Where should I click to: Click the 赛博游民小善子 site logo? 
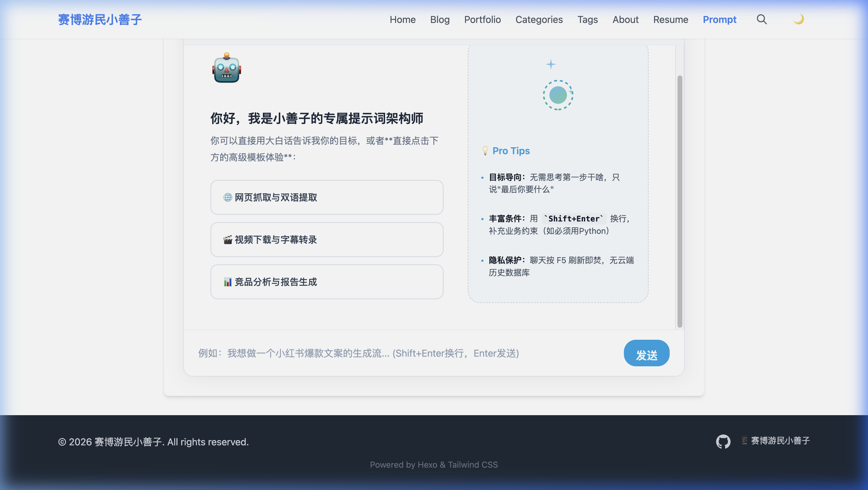(100, 20)
